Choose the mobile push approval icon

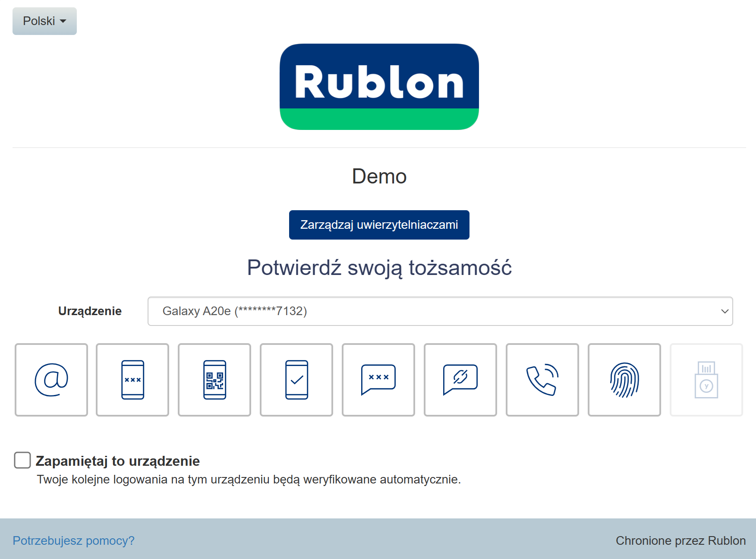(x=296, y=380)
